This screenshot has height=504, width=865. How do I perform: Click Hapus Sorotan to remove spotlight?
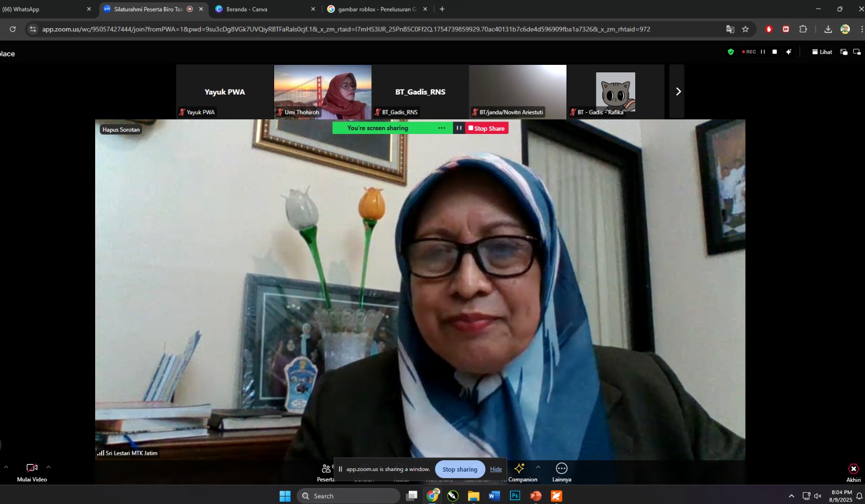pyautogui.click(x=121, y=130)
